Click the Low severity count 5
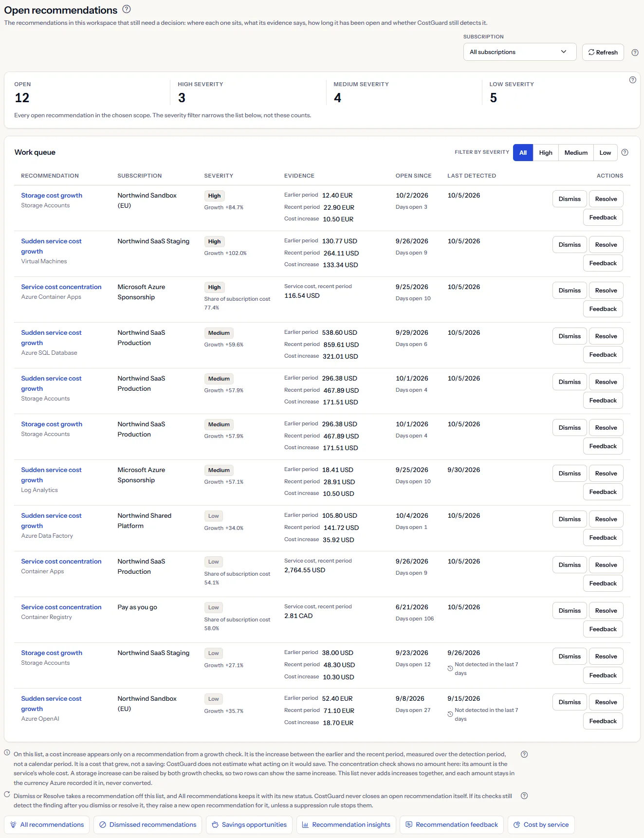Screen dimensions: 644x838 (493, 98)
